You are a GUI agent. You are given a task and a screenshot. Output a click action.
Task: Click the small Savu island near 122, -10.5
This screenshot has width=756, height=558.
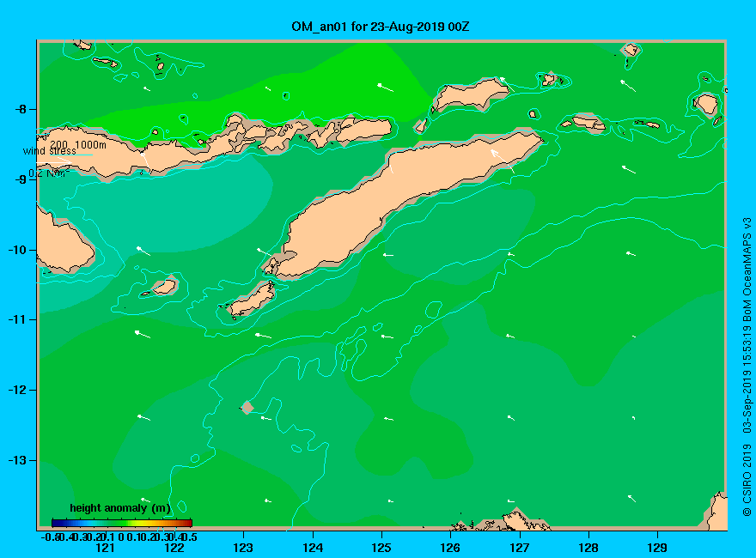pos(164,288)
